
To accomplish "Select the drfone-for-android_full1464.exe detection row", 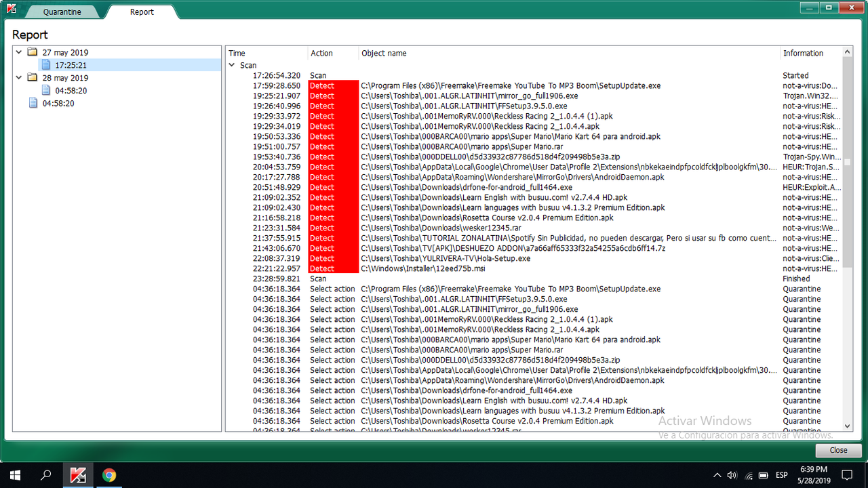I will click(534, 187).
